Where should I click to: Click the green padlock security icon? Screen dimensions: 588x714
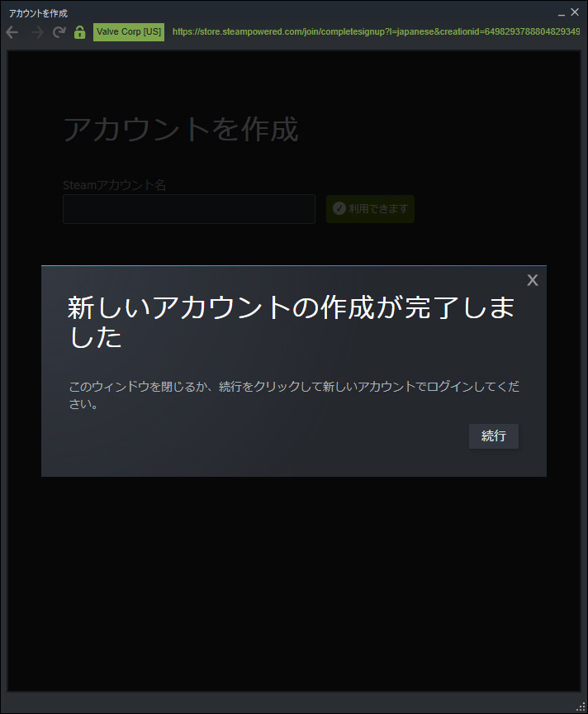[79, 32]
